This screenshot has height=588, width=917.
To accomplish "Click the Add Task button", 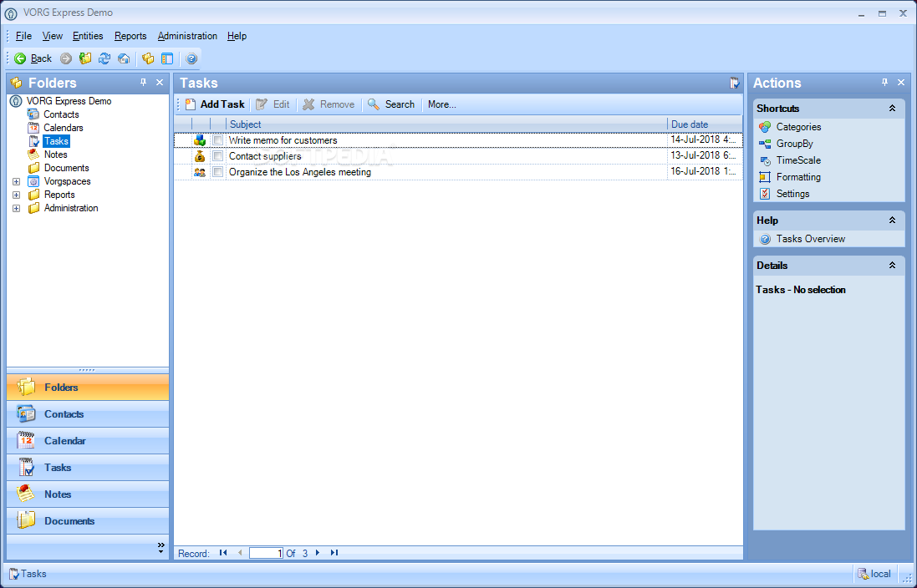I will pos(215,104).
